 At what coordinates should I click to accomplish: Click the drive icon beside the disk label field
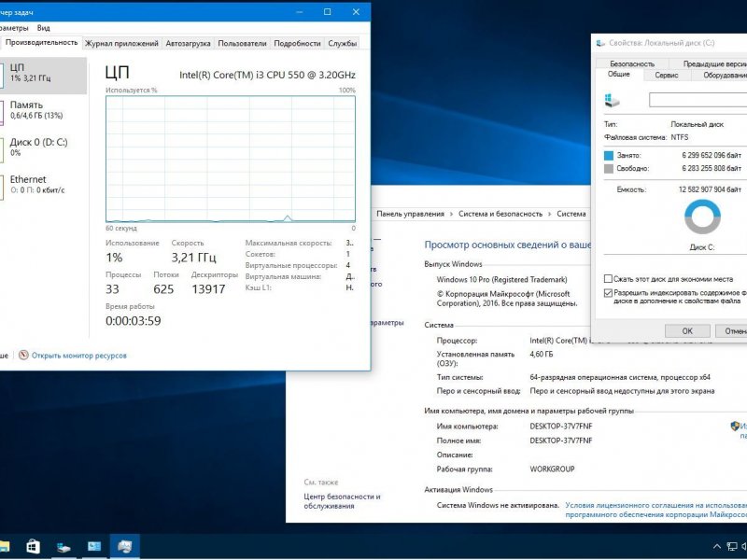(612, 100)
